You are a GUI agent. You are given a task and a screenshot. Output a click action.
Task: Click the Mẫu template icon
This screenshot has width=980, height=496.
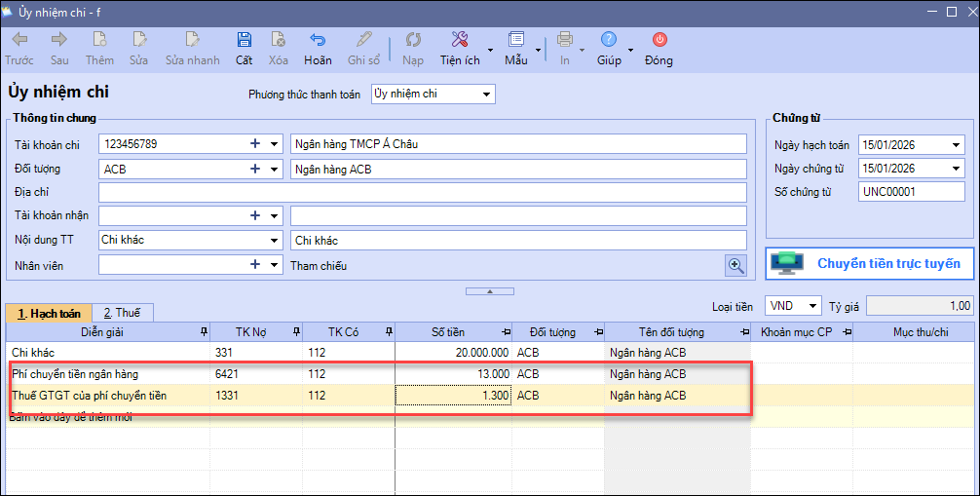tap(515, 41)
